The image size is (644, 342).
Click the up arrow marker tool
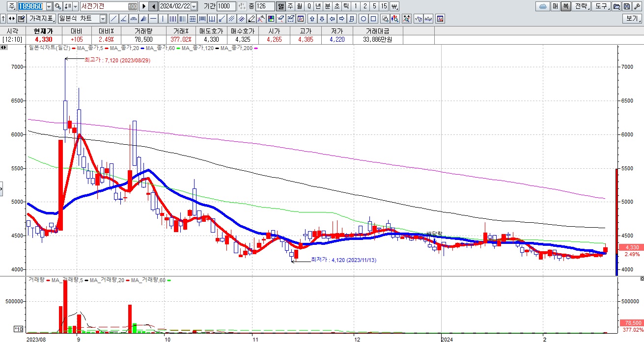coord(312,19)
